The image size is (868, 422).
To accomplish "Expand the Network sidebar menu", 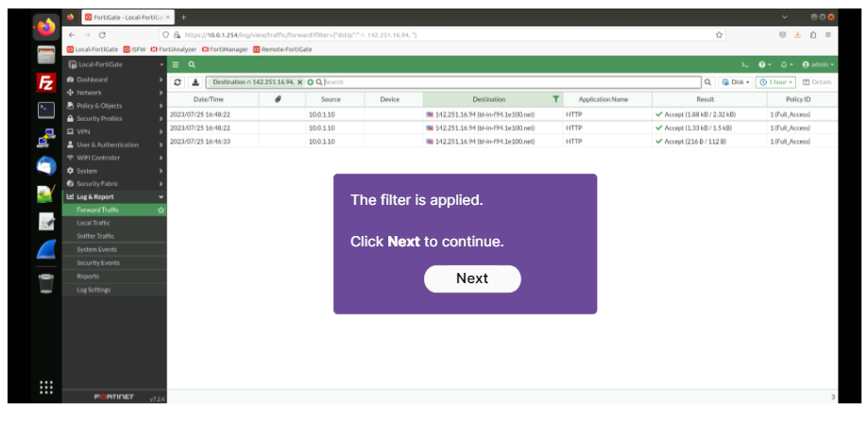I will click(114, 93).
